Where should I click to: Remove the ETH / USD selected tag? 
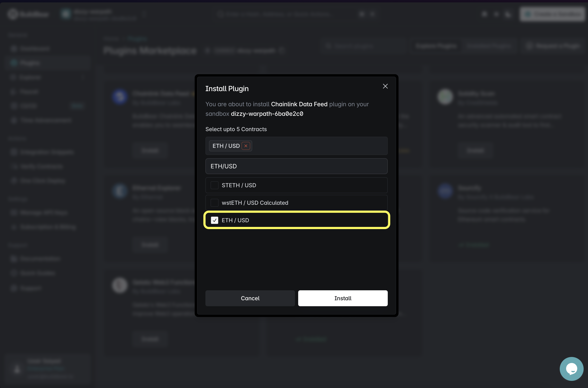tap(246, 146)
